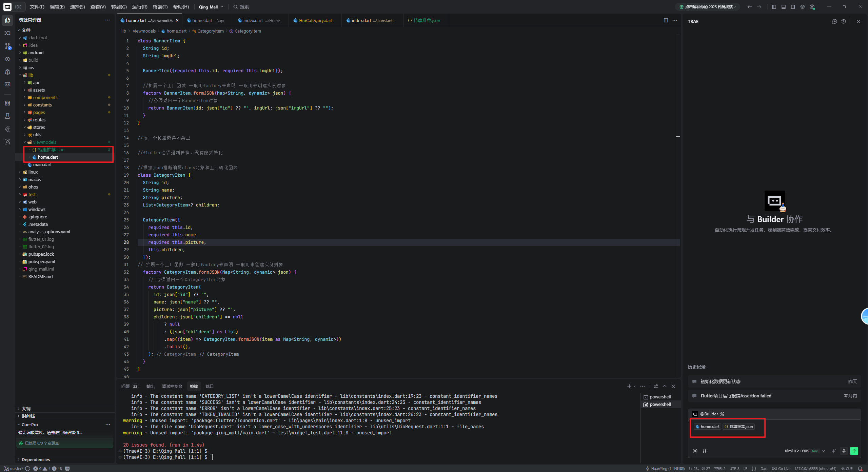The width and height of the screenshot is (868, 472).
Task: Toggle the right AI sidebar layout
Action: [x=793, y=7]
